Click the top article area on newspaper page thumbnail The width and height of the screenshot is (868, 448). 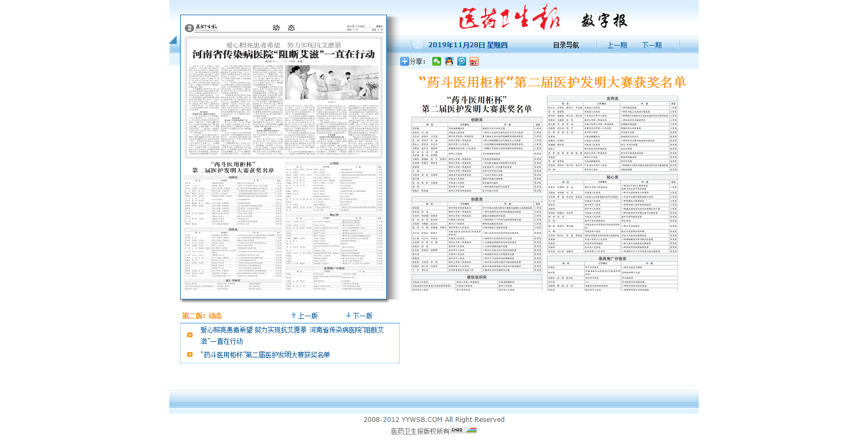pyautogui.click(x=284, y=98)
